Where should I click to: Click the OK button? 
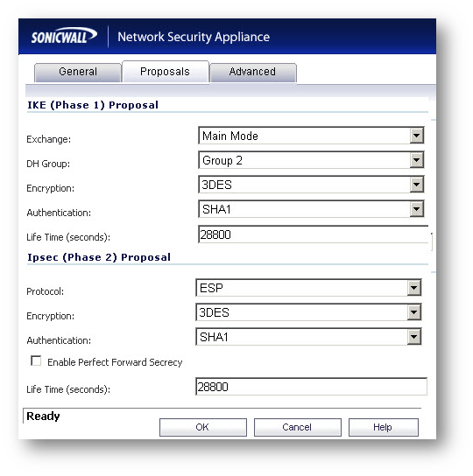tap(202, 427)
